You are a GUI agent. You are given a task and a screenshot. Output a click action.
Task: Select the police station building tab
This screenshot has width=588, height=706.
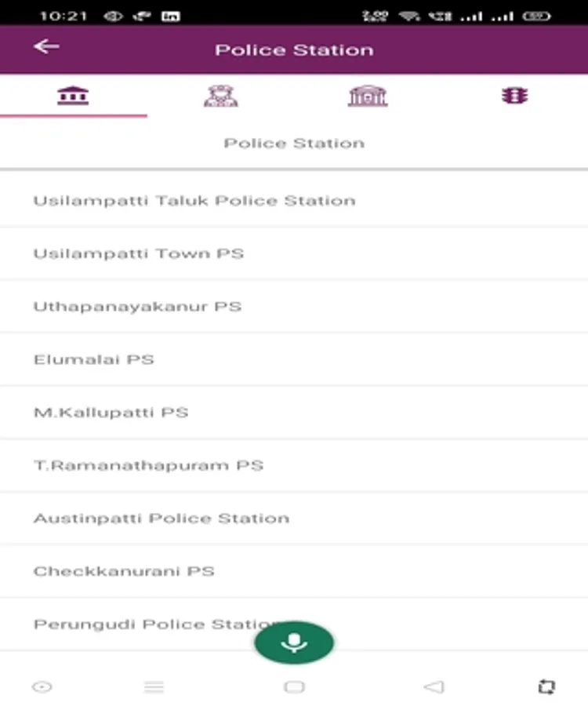(74, 96)
